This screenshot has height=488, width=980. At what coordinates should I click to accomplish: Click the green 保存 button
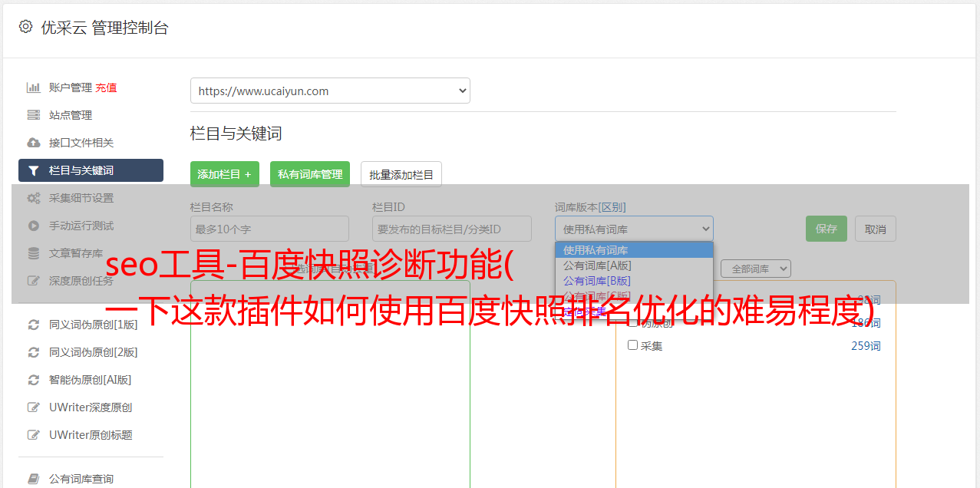827,229
